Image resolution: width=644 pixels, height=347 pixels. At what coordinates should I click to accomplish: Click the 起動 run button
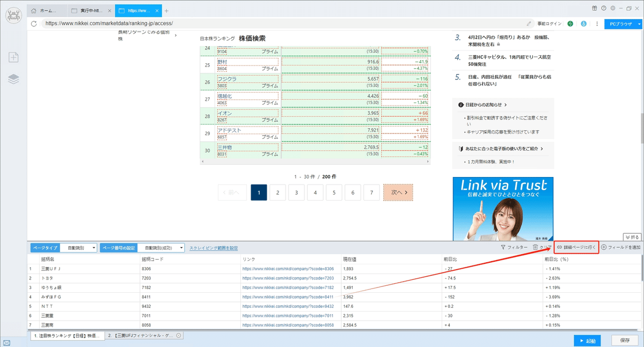(587, 340)
